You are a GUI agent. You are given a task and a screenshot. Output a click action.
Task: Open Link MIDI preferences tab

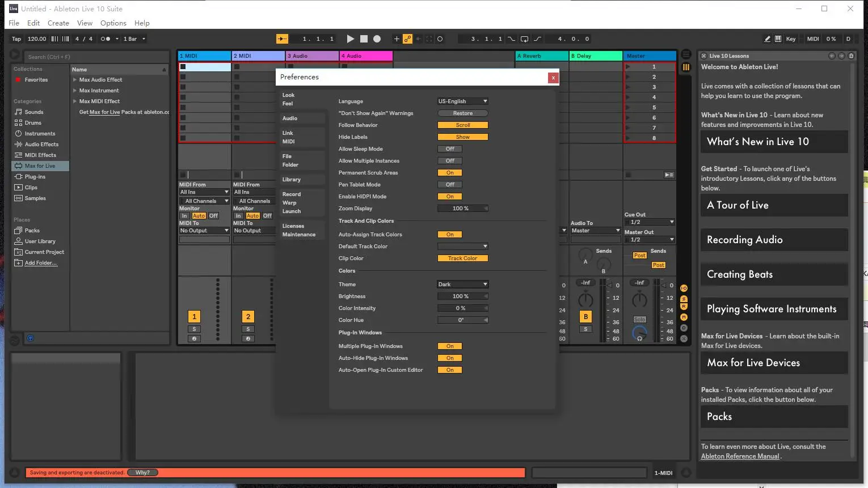coord(302,137)
